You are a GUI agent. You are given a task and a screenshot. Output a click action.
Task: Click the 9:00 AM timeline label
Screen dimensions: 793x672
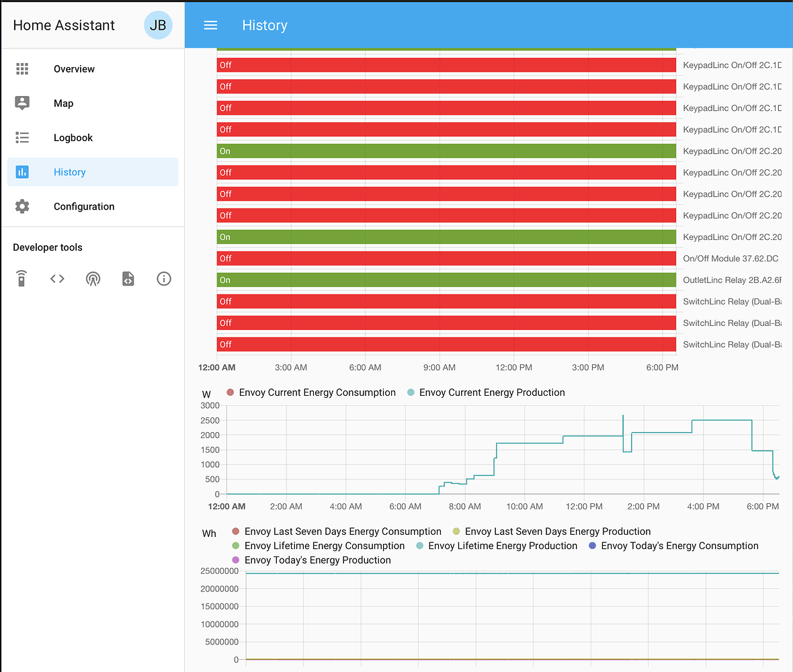[439, 368]
